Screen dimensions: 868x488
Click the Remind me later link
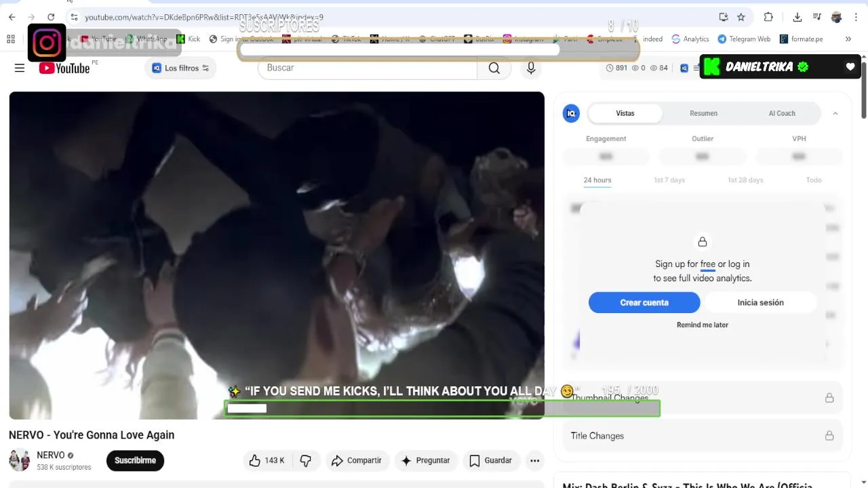point(703,325)
